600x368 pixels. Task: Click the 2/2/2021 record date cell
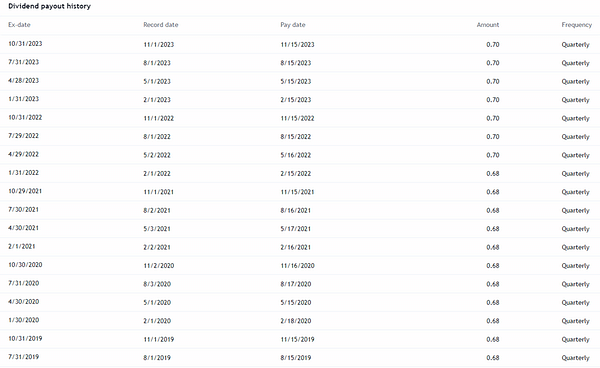pos(157,247)
